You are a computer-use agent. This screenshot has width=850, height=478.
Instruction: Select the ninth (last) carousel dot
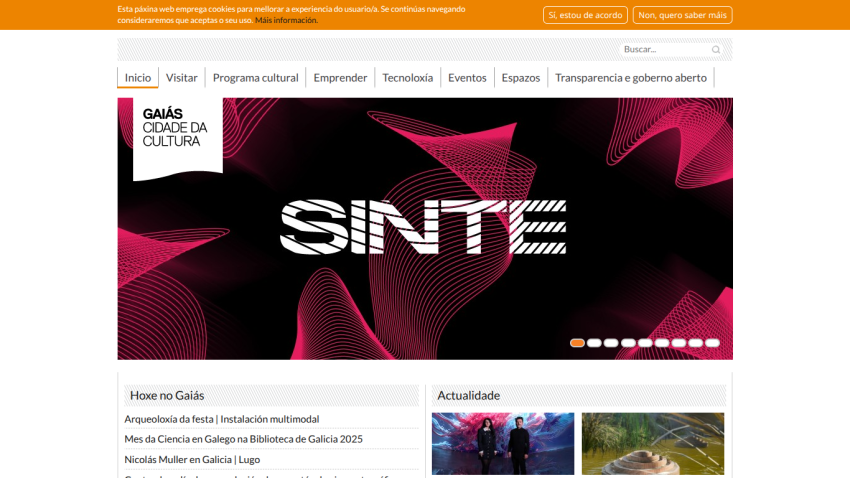tap(712, 343)
